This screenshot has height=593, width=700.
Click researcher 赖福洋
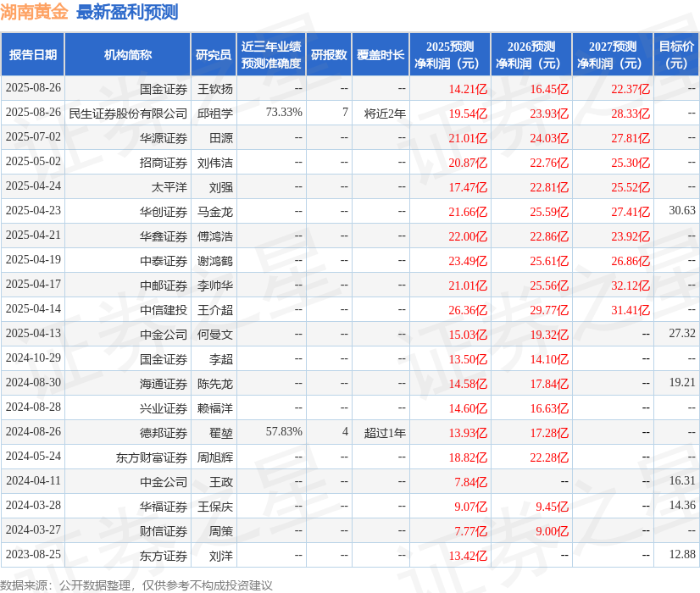215,407
